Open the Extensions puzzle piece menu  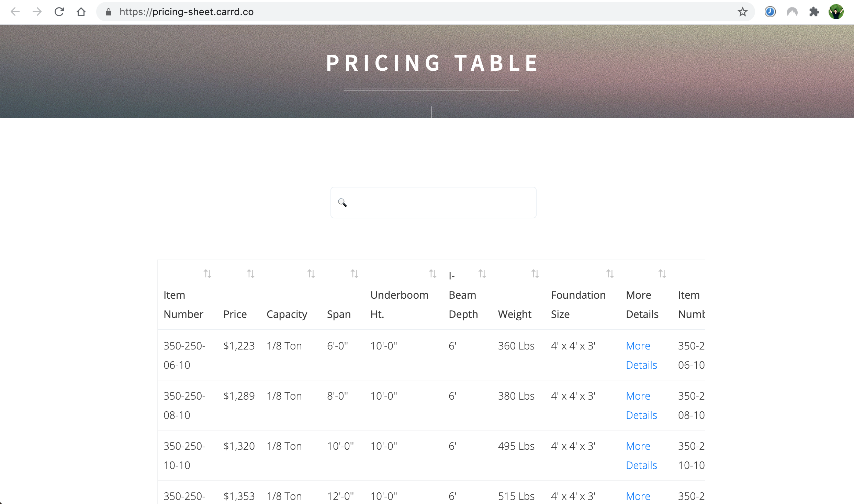pos(814,12)
